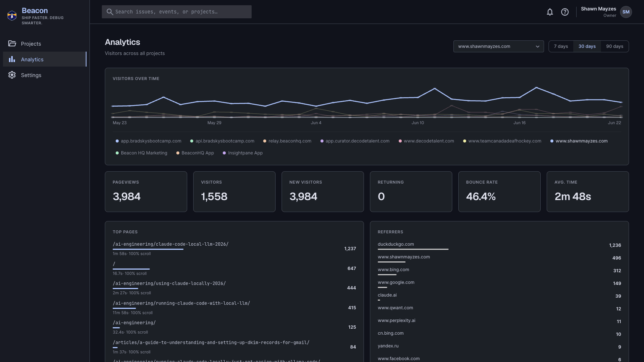Click "11m 58s· 100% scroll" detail text
Image resolution: width=644 pixels, height=362 pixels.
133,313
